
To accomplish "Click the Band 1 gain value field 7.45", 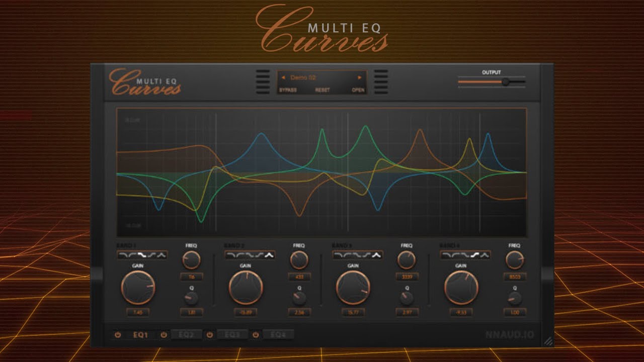I will point(138,313).
